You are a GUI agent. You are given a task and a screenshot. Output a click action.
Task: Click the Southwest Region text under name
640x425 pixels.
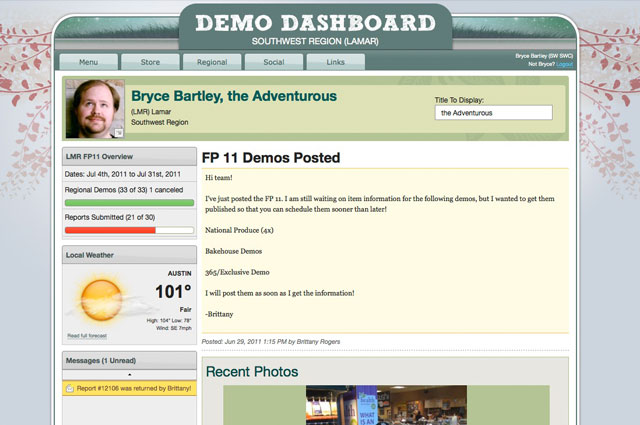coord(160,122)
